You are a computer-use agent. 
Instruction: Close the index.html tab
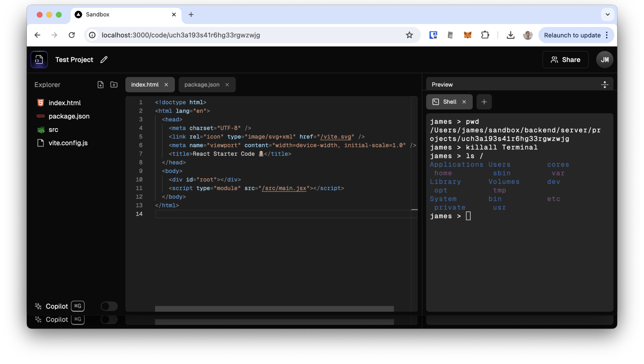(166, 84)
